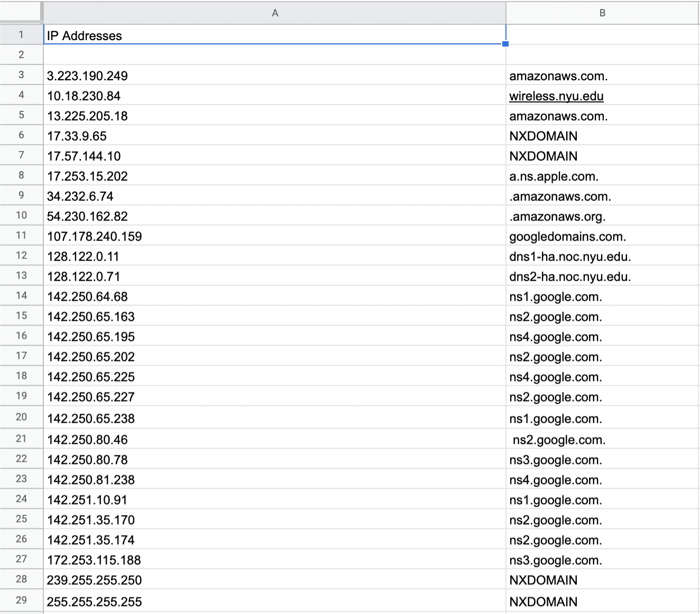Select ns1.google.com. cell in row 14

tap(603, 296)
